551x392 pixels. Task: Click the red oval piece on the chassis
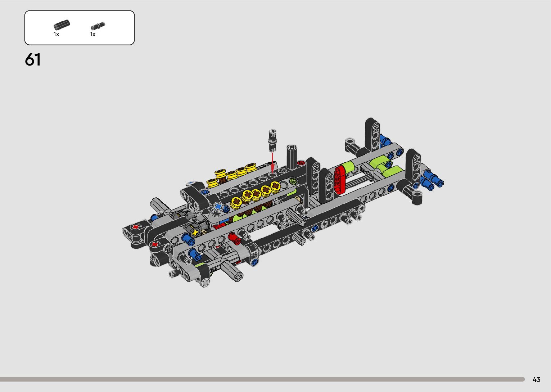point(339,180)
